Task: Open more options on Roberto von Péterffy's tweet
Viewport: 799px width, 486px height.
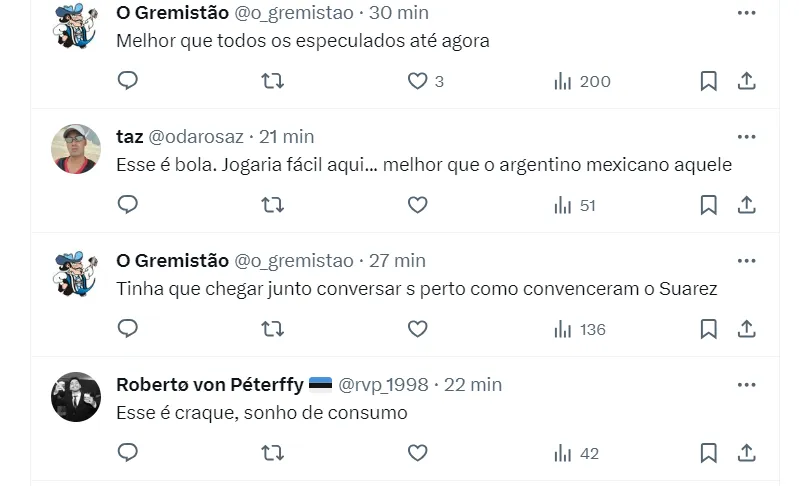Action: 746,385
